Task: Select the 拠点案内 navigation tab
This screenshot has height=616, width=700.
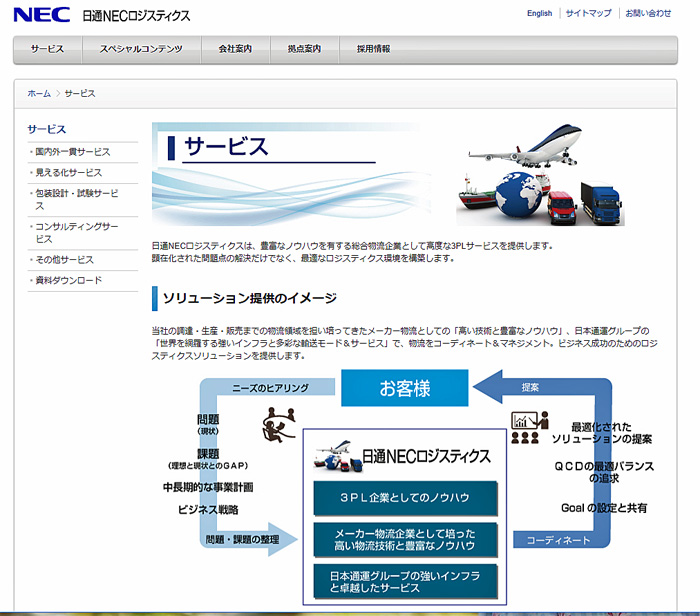Action: click(x=304, y=49)
